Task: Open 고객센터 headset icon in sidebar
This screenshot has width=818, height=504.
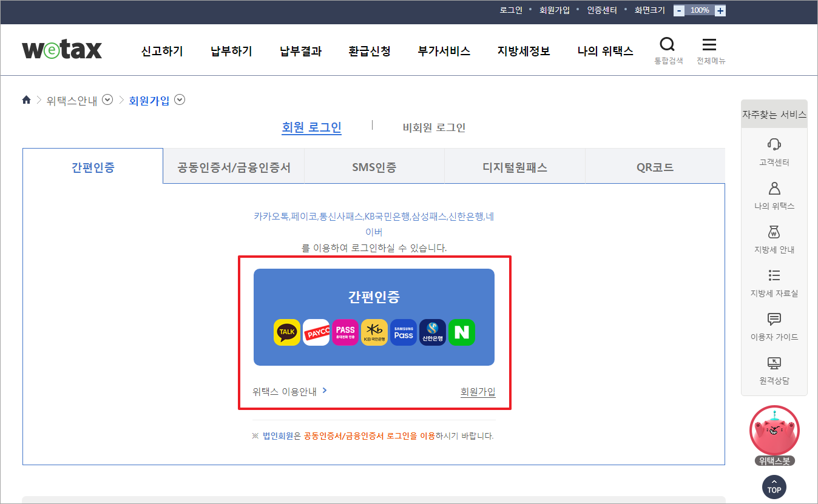Action: (x=774, y=144)
